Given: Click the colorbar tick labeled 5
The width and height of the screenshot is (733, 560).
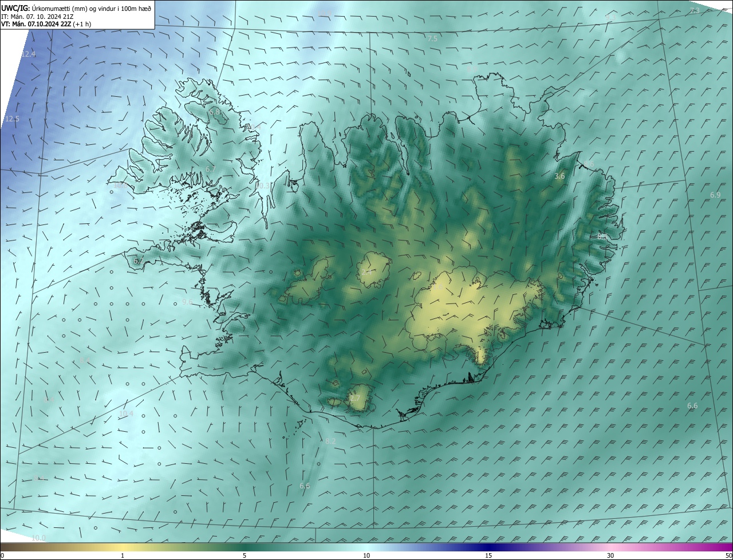Looking at the screenshot, I should 245,555.
